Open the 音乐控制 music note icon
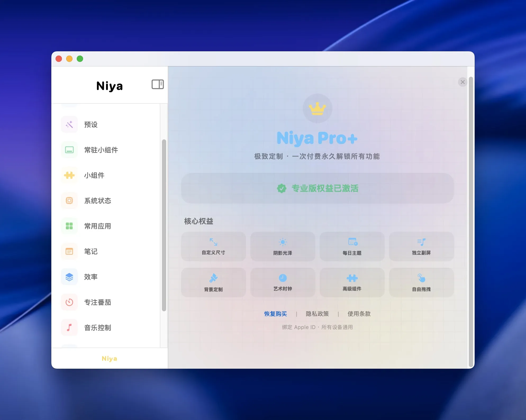Screen dimensions: 526x420 click(x=69, y=327)
